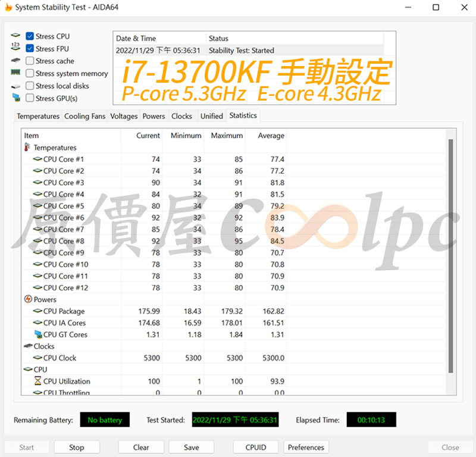Viewport: 476px width, 457px height.
Task: Click the statistics list vertical scrollbar
Action: pos(451,256)
